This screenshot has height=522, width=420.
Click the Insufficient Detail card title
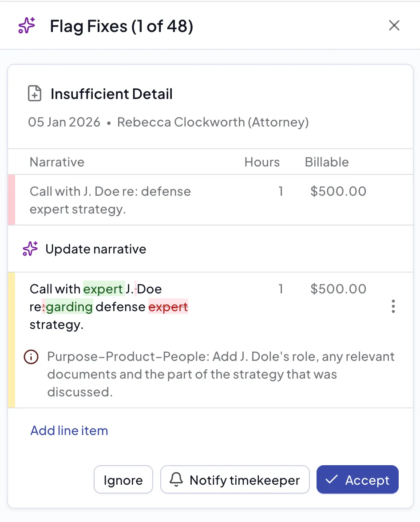[x=111, y=94]
